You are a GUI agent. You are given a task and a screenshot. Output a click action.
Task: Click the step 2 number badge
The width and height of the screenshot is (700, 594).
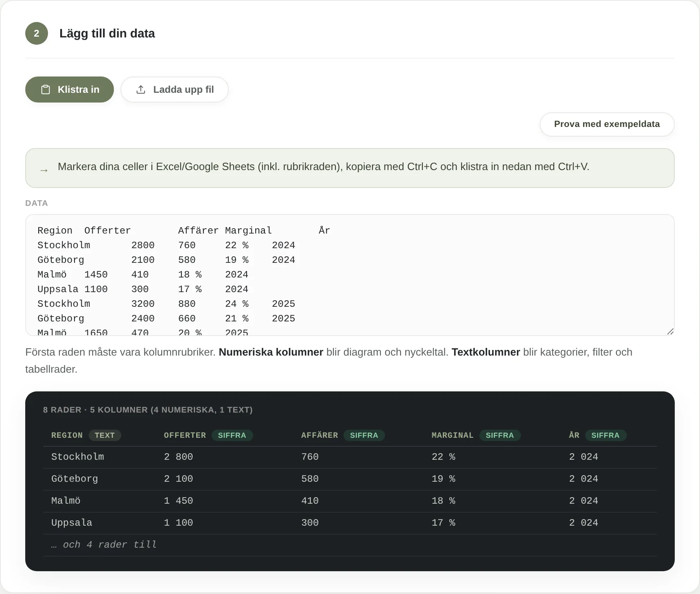coord(37,33)
